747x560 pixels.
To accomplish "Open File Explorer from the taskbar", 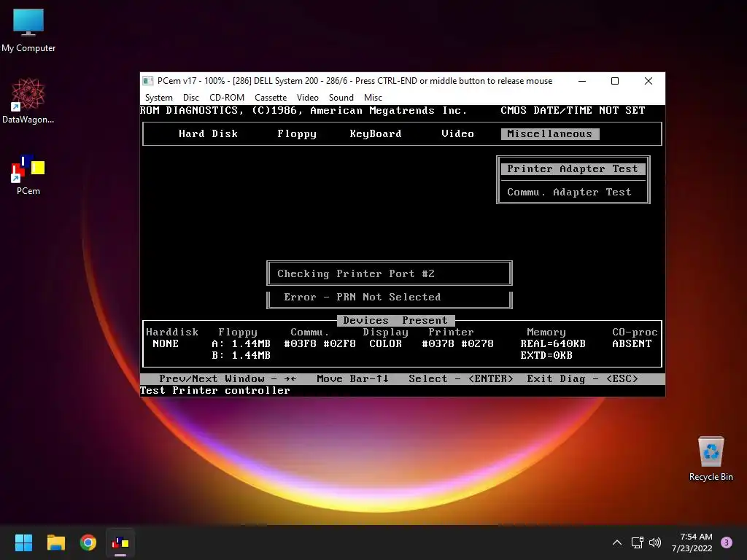I will [x=55, y=542].
